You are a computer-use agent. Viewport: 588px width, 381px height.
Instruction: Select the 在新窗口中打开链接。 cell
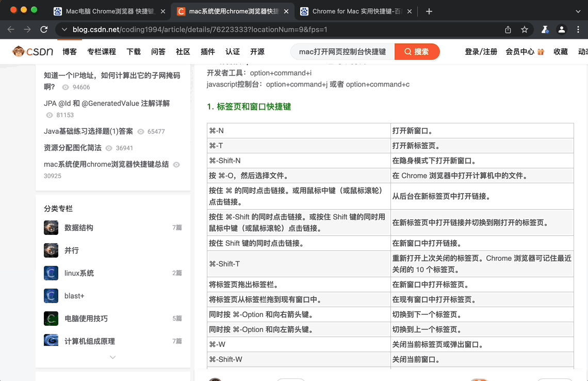coord(482,243)
